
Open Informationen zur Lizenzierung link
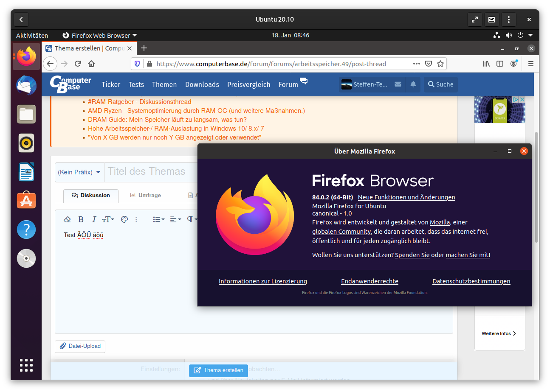[x=263, y=281]
